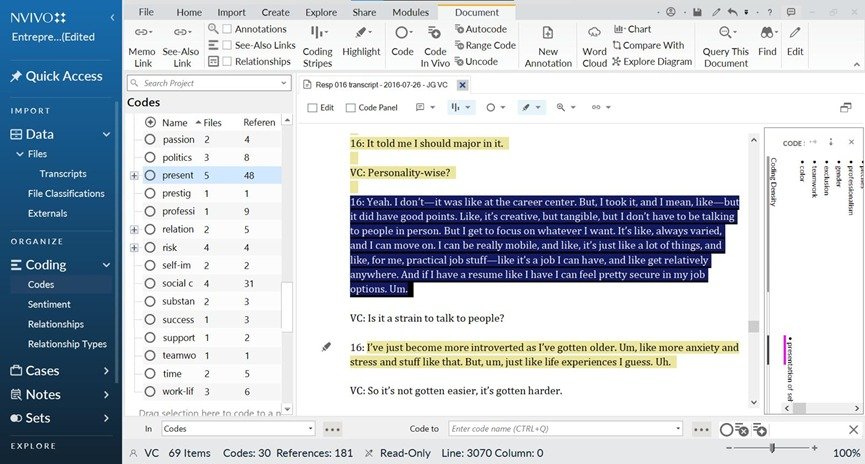Image resolution: width=865 pixels, height=464 pixels.
Task: Click Autocode in the ribbon
Action: (x=480, y=29)
